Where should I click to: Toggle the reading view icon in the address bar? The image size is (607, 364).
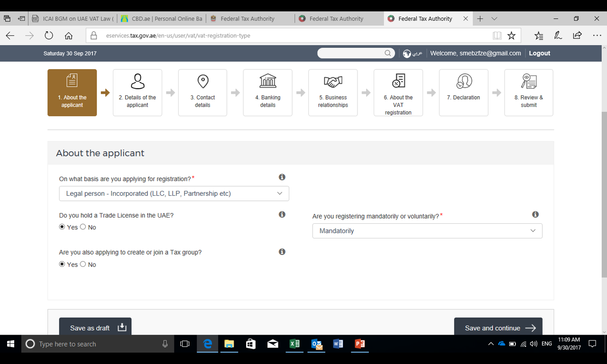click(x=497, y=36)
